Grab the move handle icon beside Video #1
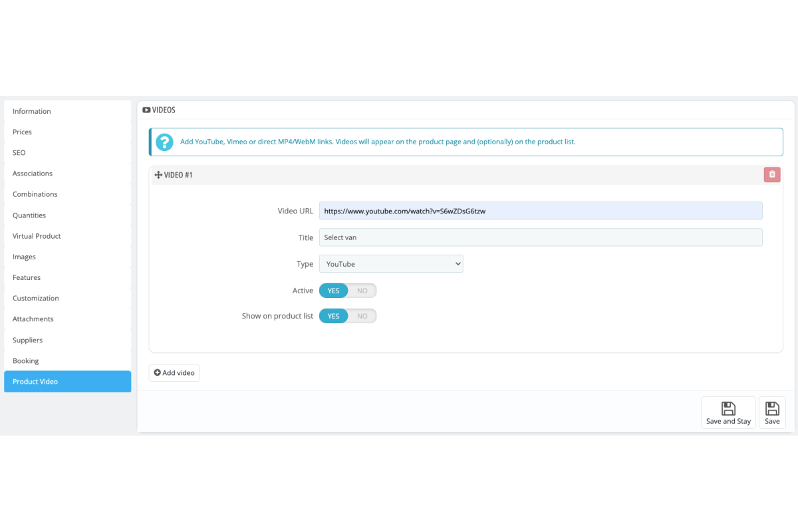The width and height of the screenshot is (798, 532). [158, 175]
